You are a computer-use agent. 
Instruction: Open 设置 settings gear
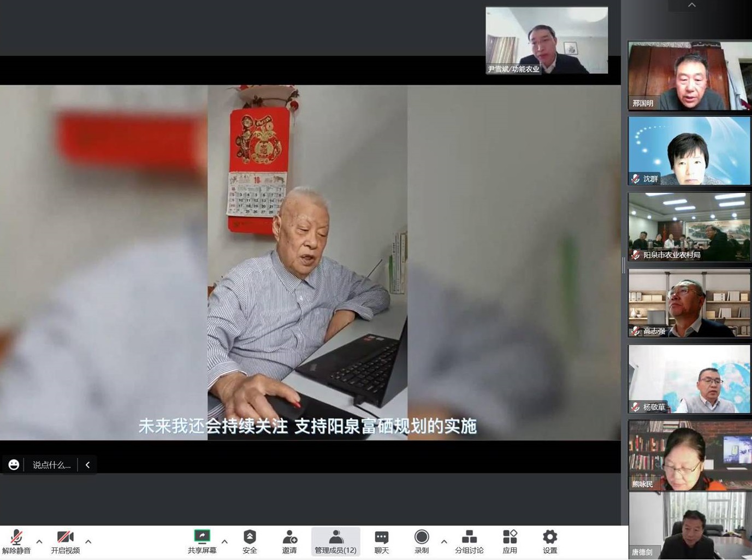coord(550,538)
